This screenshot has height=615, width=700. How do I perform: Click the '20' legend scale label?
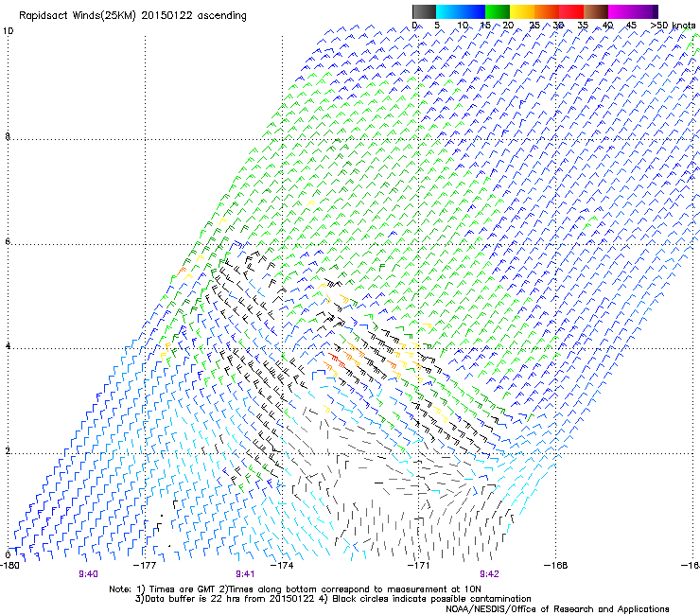508,26
